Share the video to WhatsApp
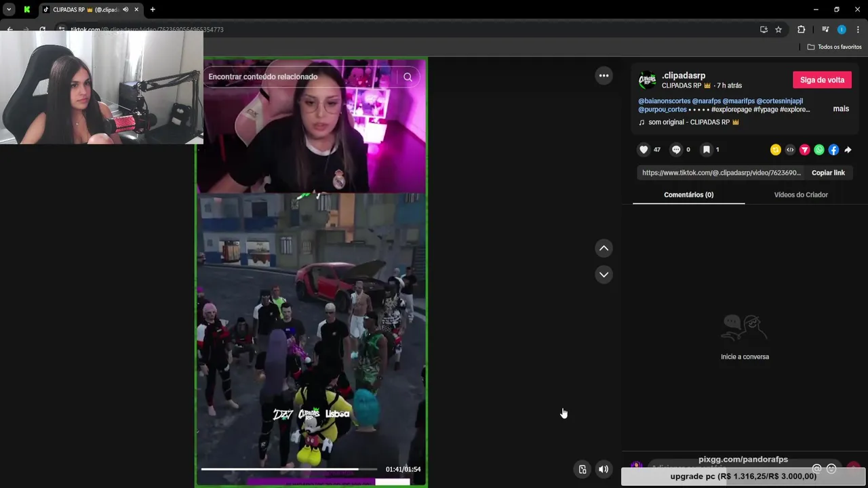 click(x=819, y=150)
